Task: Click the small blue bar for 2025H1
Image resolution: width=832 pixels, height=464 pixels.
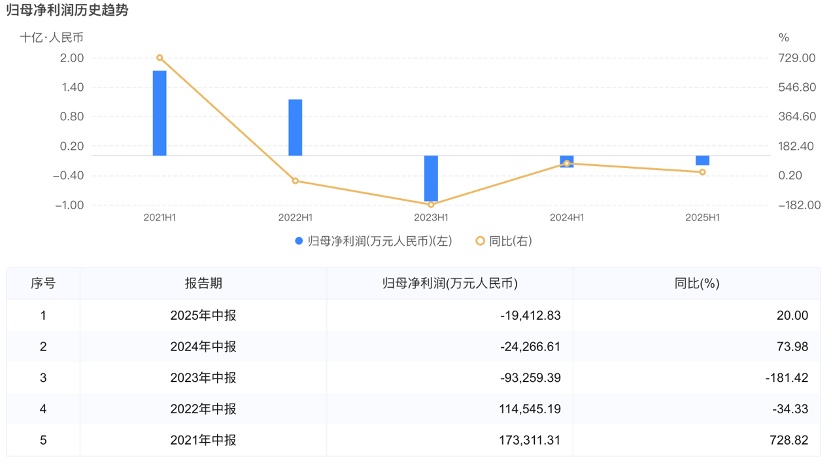Action: (702, 160)
